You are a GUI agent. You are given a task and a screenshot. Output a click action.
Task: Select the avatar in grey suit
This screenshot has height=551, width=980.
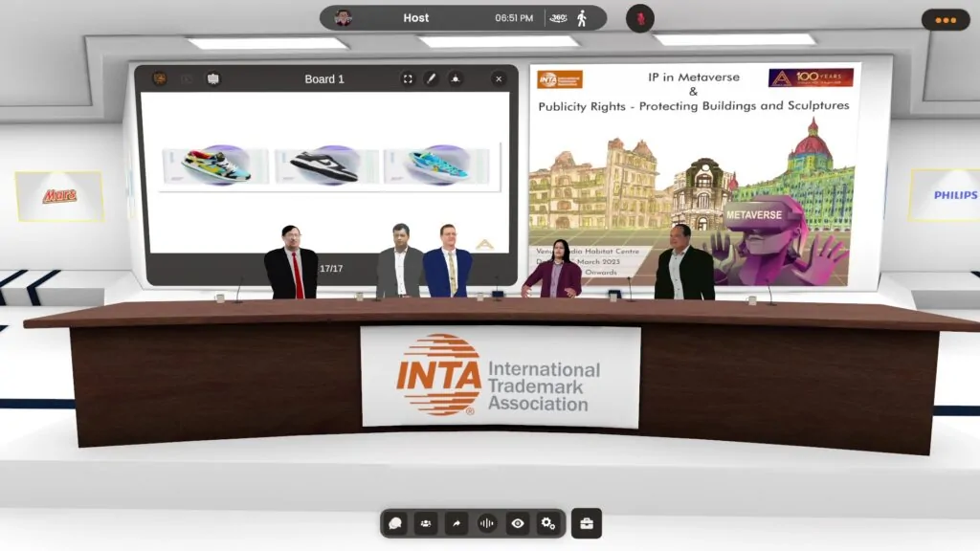pyautogui.click(x=399, y=260)
